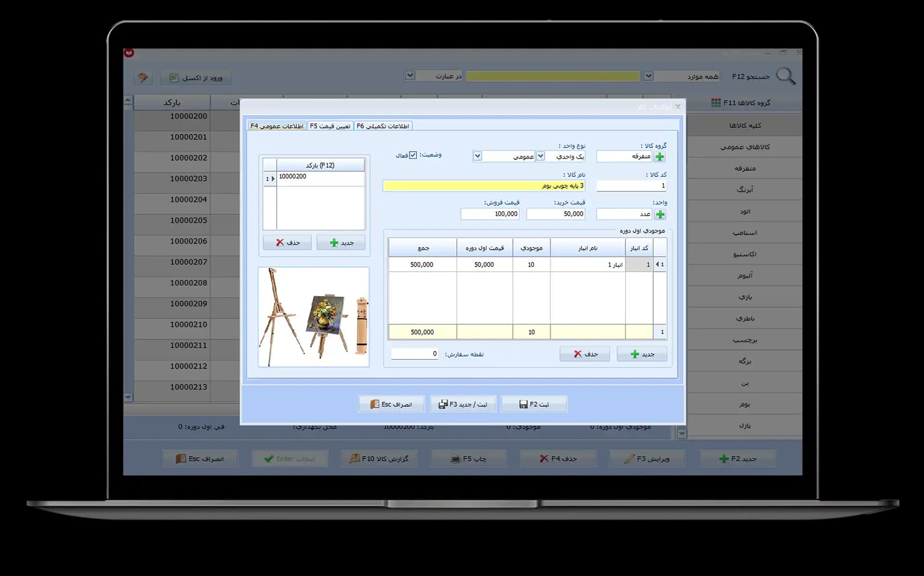
Task: Select آبرنگ group in list
Action: 744,189
